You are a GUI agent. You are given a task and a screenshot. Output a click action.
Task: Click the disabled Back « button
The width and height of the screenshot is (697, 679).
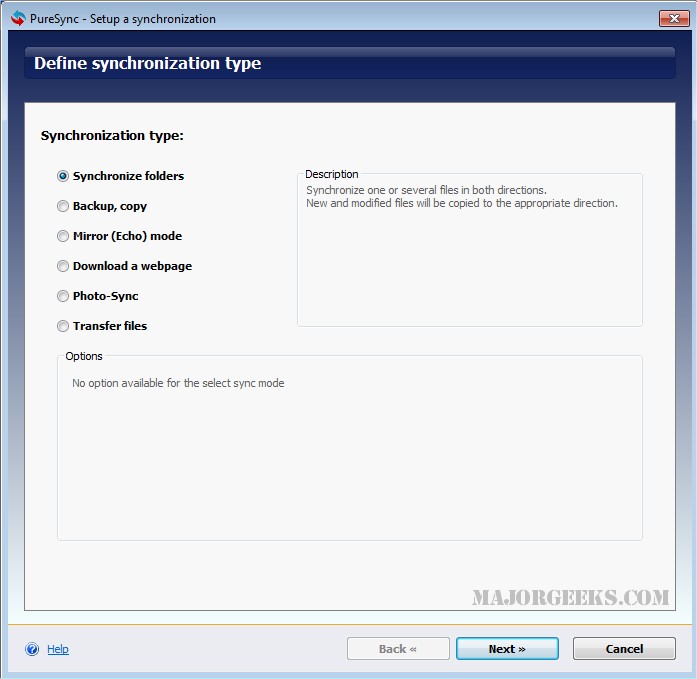pos(398,649)
